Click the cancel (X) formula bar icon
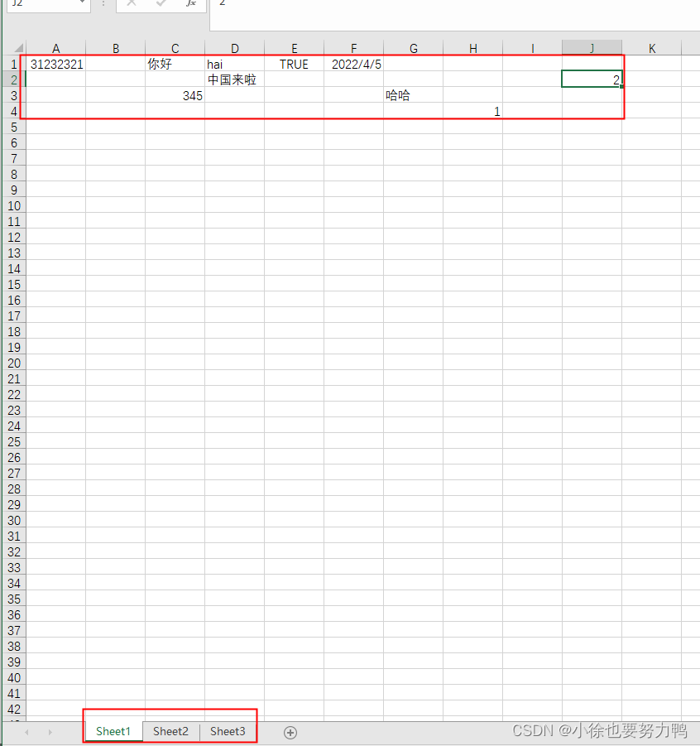Image resolution: width=700 pixels, height=746 pixels. pos(132,2)
